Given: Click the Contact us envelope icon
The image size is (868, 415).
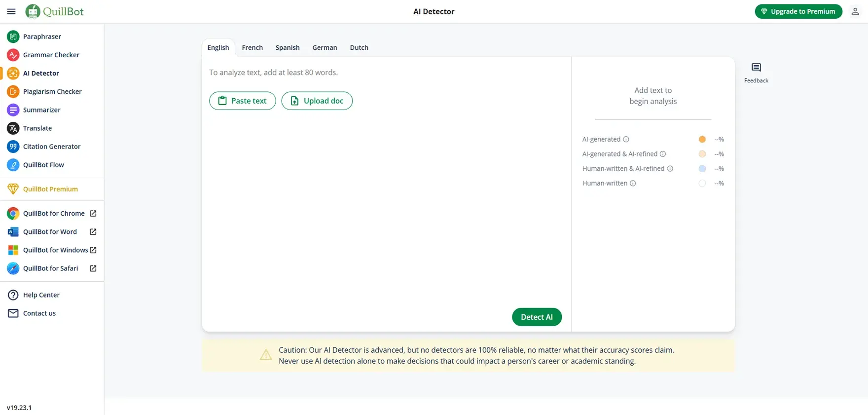Looking at the screenshot, I should (x=13, y=313).
